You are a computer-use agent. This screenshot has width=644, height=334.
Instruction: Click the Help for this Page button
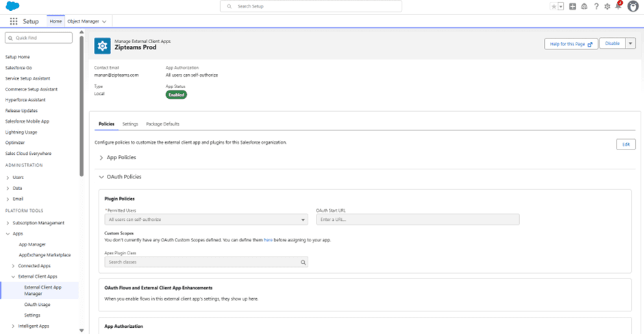click(571, 44)
